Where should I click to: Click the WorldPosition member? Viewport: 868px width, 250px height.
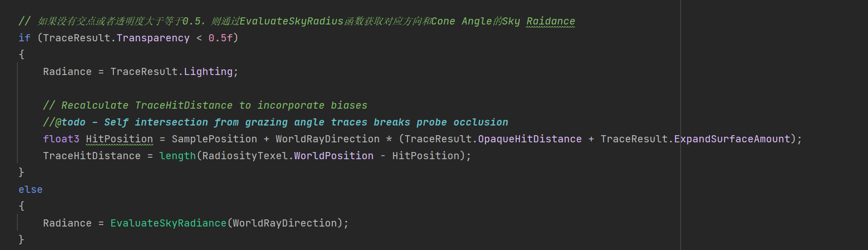tap(333, 156)
